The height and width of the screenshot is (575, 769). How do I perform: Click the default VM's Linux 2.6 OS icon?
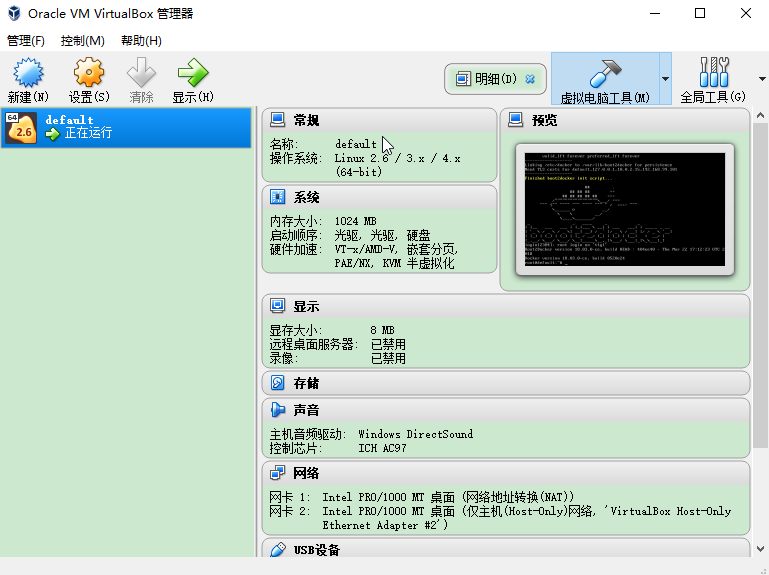pyautogui.click(x=21, y=128)
